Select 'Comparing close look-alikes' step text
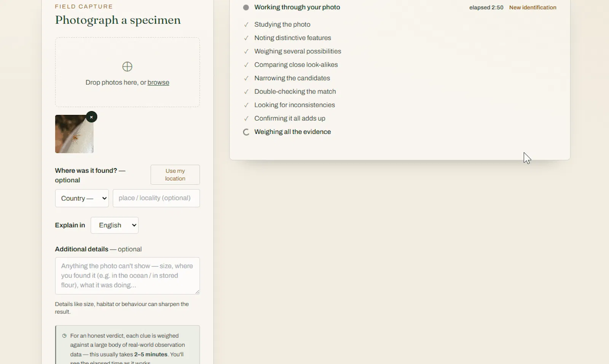Viewport: 609px width, 364px height. (x=296, y=65)
